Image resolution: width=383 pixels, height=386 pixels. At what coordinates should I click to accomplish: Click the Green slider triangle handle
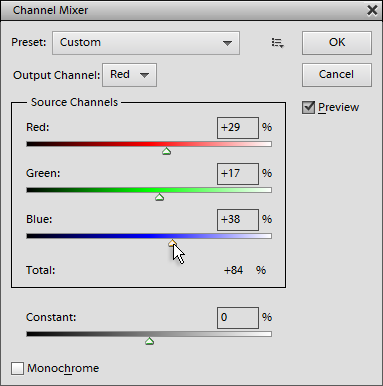160,198
